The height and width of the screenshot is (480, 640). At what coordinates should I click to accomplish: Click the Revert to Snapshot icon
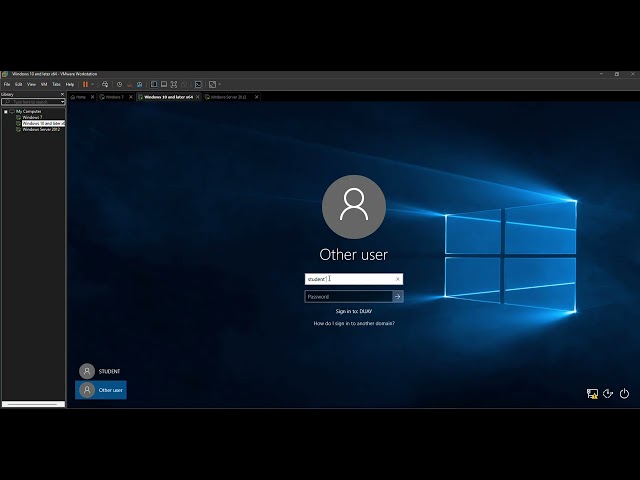129,84
